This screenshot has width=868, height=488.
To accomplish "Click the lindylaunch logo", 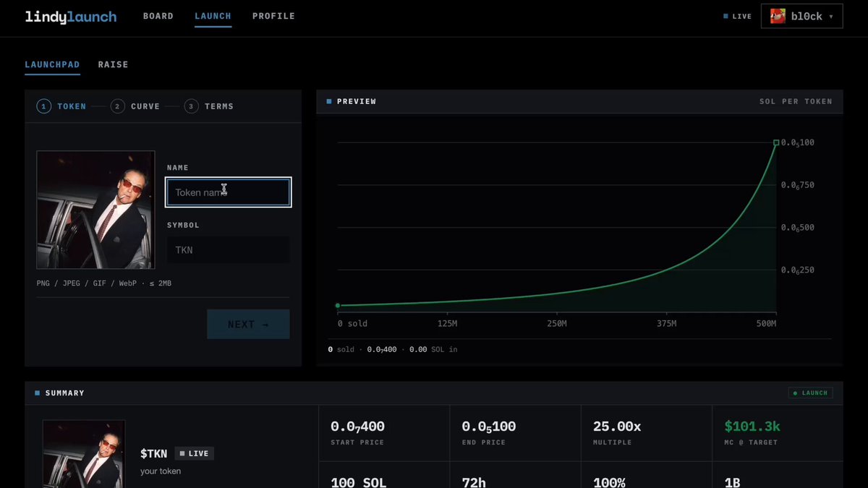I will pos(70,17).
